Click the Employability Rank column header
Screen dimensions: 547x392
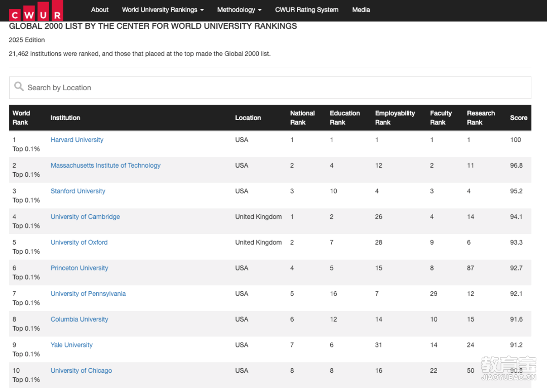coord(395,118)
